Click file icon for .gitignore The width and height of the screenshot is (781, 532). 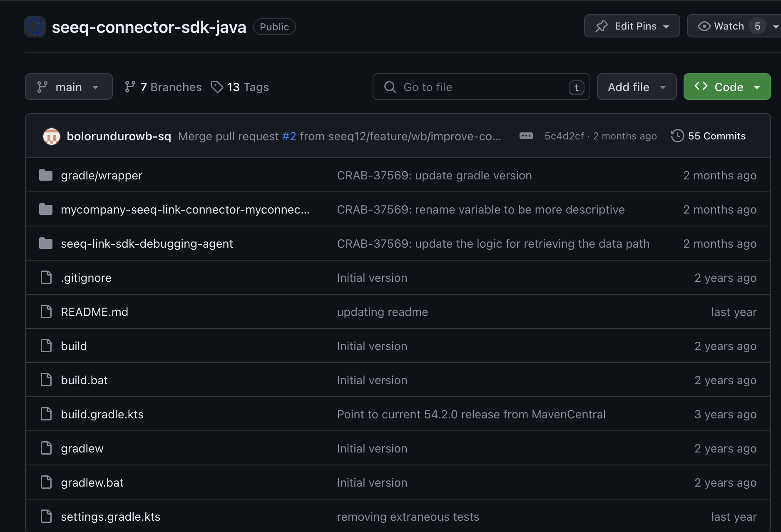pyautogui.click(x=46, y=277)
